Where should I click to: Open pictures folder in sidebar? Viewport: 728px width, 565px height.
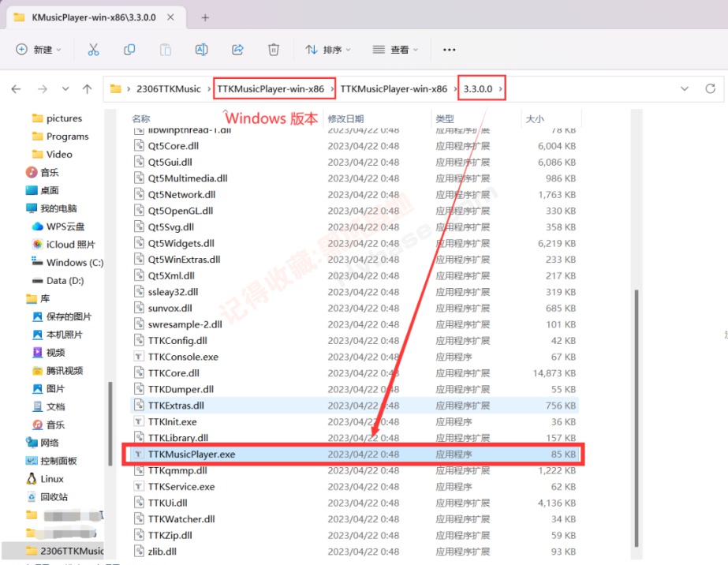pyautogui.click(x=64, y=118)
